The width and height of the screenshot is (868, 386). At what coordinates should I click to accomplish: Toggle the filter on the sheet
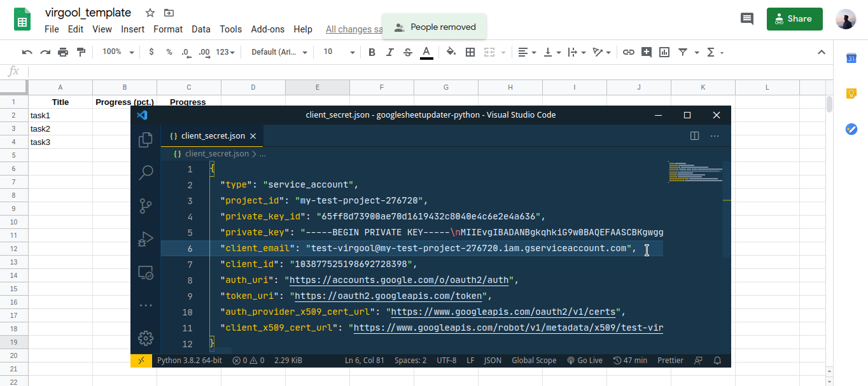(683, 52)
